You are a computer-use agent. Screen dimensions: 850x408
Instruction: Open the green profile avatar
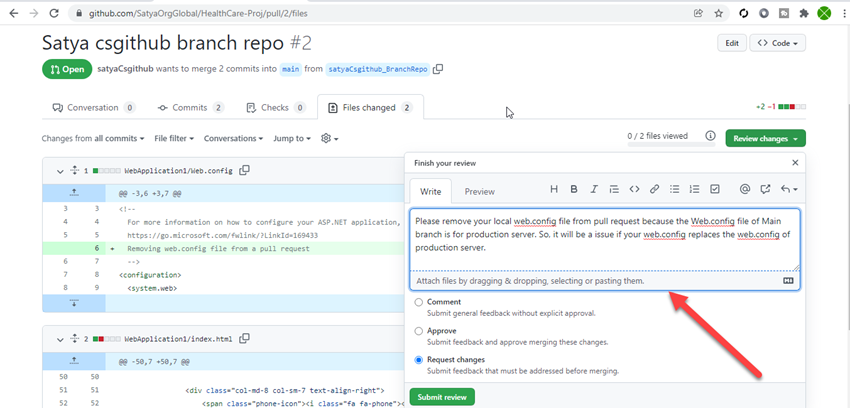824,14
